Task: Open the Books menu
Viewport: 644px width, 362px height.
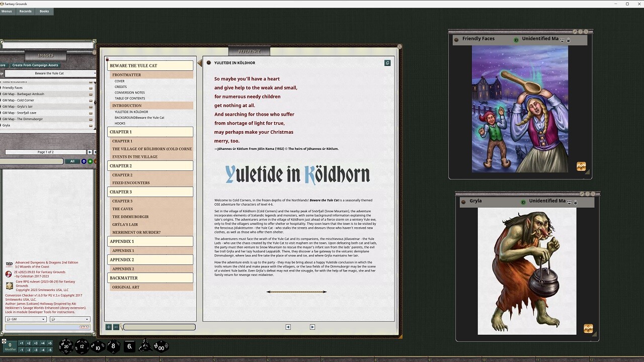Action: click(44, 11)
